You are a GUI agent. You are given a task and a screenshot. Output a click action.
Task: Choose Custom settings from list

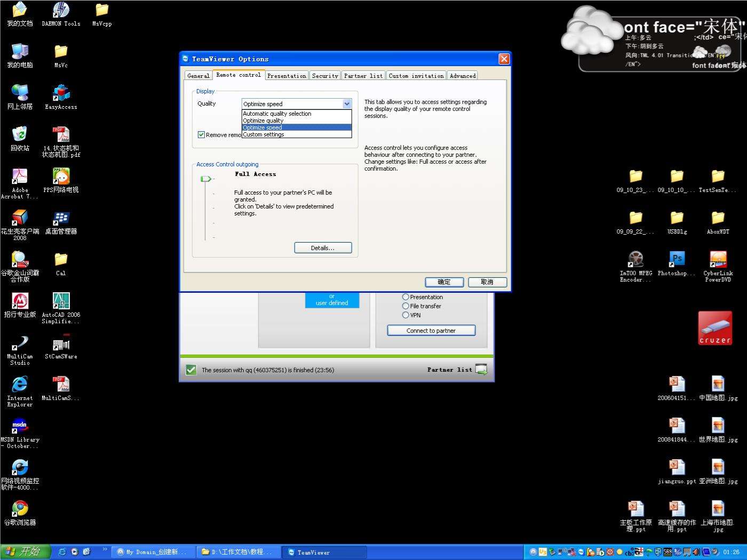[x=297, y=134]
